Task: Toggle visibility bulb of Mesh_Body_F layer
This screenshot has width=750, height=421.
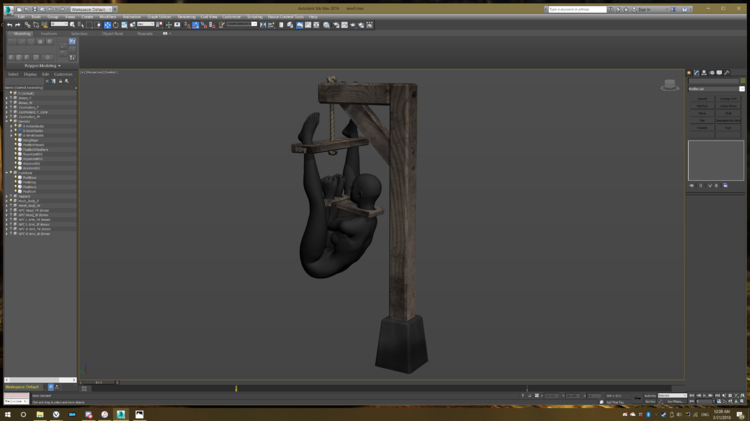Action: pos(11,201)
